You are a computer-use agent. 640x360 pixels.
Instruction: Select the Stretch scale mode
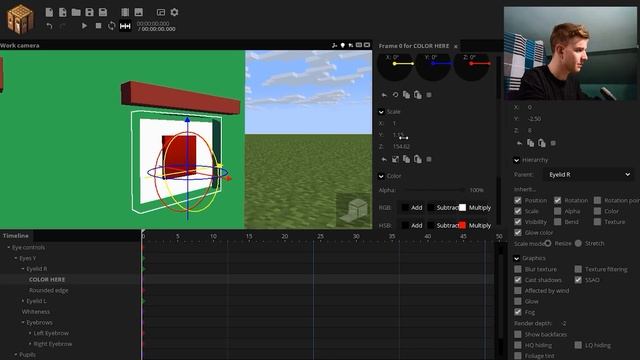pyautogui.click(x=578, y=243)
